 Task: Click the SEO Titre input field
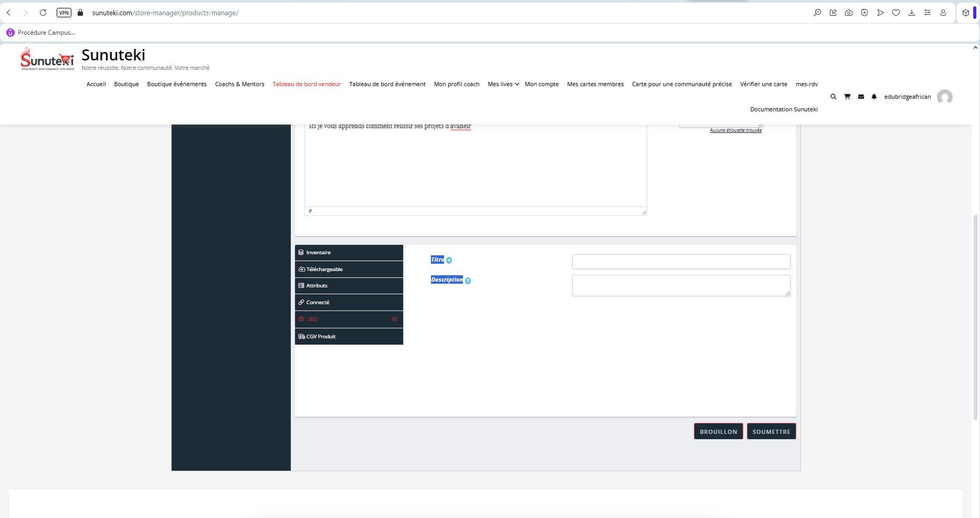click(x=681, y=262)
